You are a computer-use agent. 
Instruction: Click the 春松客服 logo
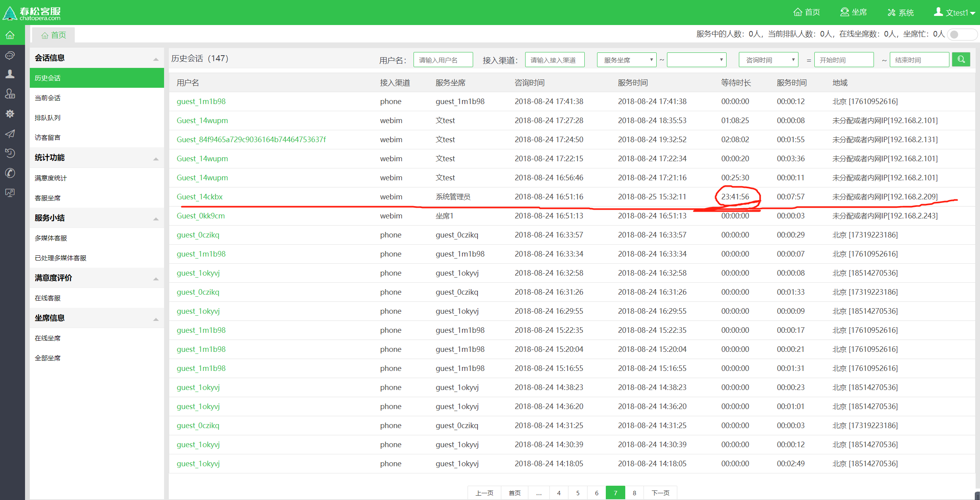pos(32,13)
